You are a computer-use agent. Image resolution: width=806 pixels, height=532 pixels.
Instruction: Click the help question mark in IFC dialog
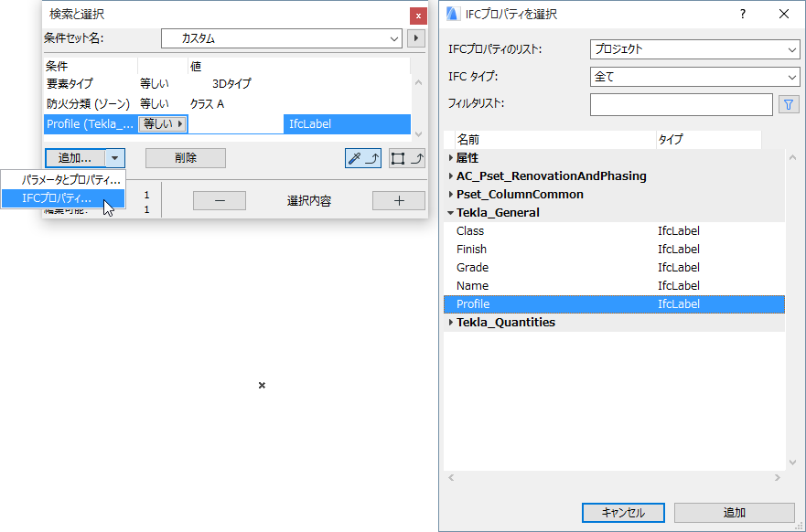click(x=743, y=14)
